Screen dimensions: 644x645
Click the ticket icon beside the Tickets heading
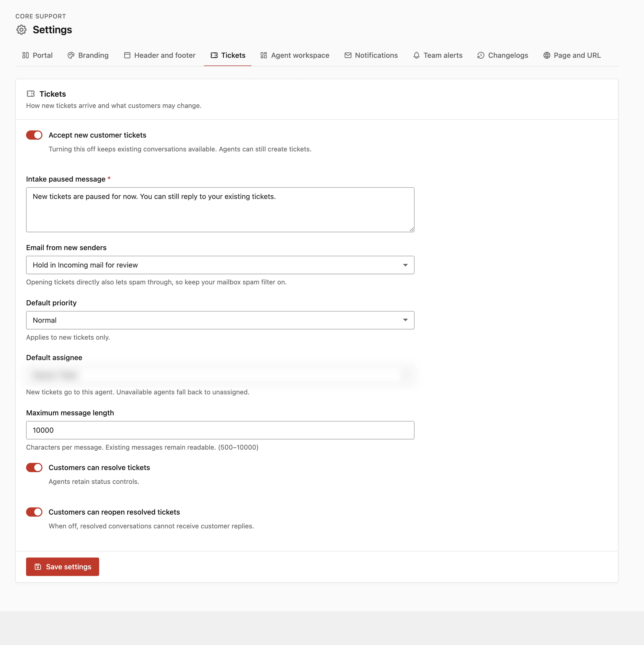tap(31, 94)
